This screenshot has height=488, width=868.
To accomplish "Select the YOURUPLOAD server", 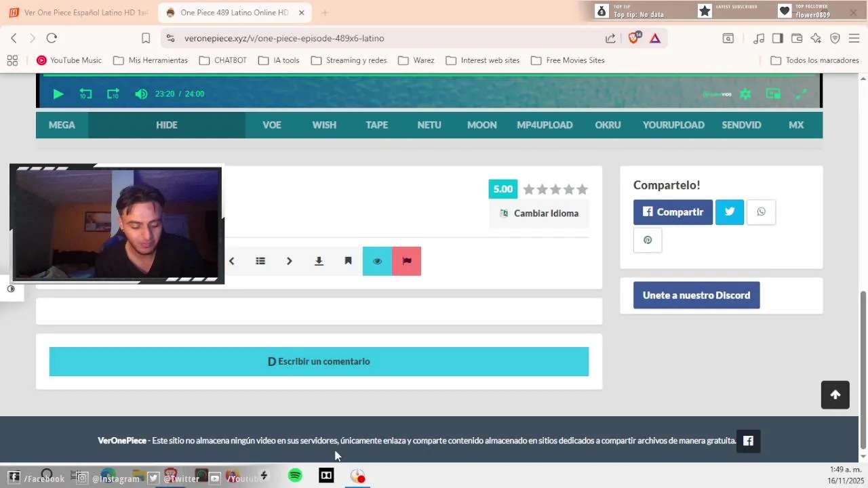I will coord(673,125).
